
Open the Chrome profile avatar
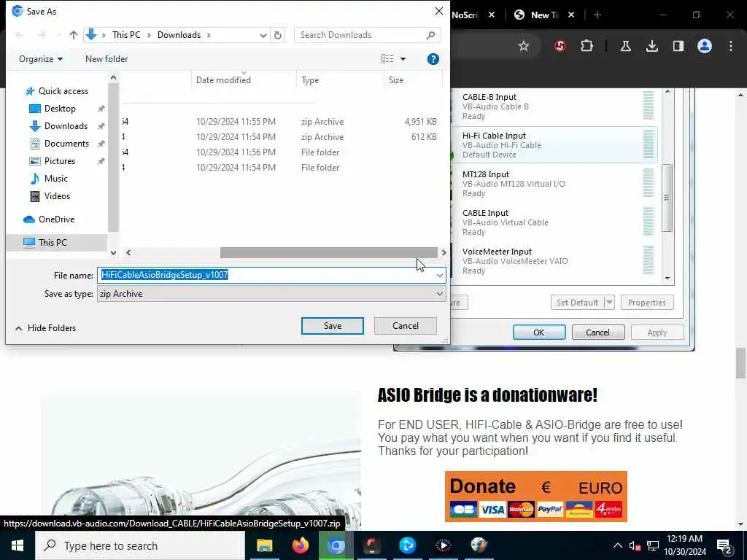pos(704,46)
